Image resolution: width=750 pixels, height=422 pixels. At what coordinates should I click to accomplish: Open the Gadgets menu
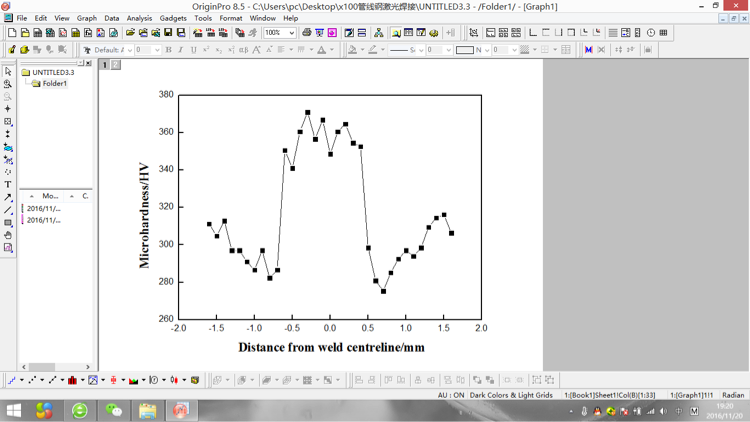pyautogui.click(x=173, y=18)
